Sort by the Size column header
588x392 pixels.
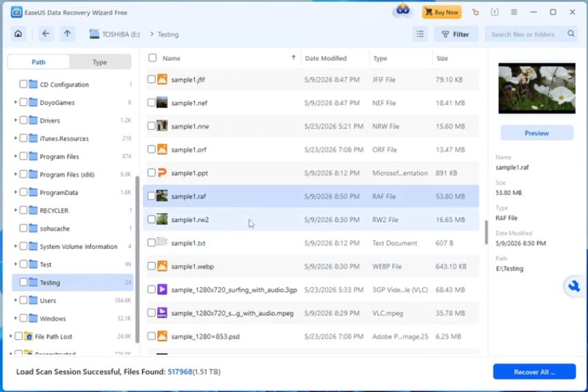(442, 58)
